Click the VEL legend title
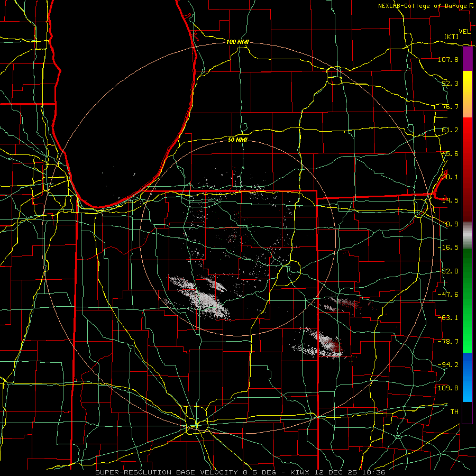 pyautogui.click(x=464, y=32)
